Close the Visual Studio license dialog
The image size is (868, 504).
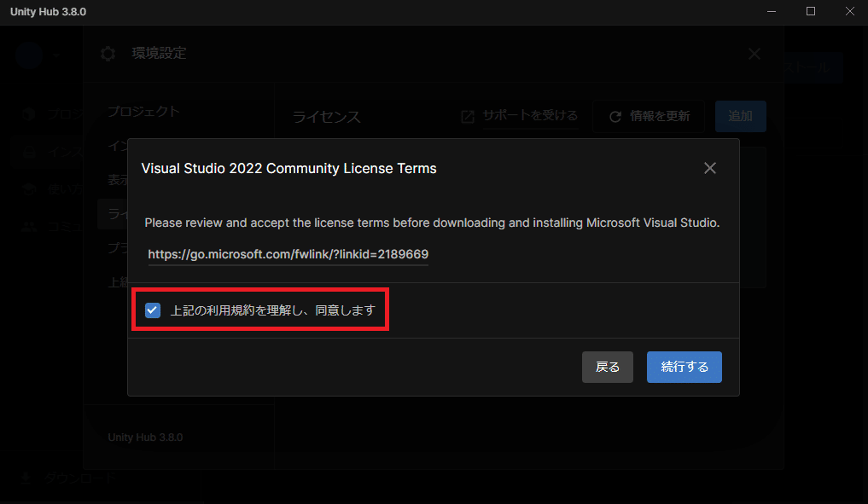pos(710,168)
